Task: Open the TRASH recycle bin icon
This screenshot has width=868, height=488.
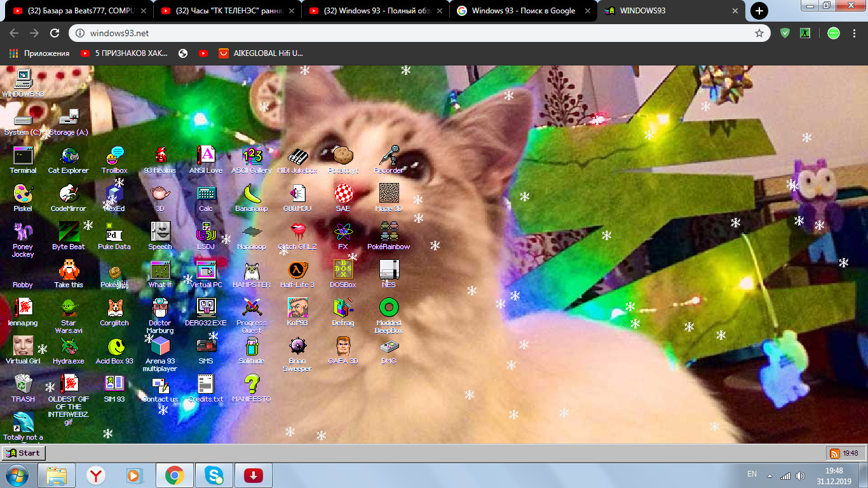Action: tap(23, 385)
